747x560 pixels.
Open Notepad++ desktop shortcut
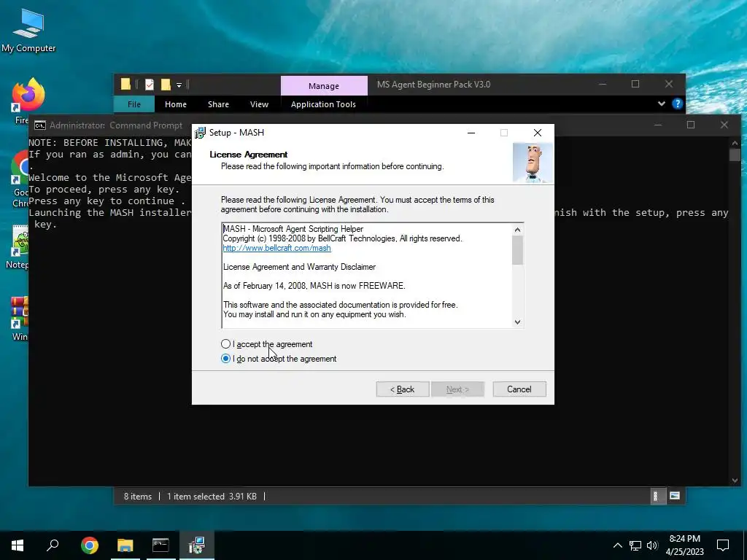point(19,247)
